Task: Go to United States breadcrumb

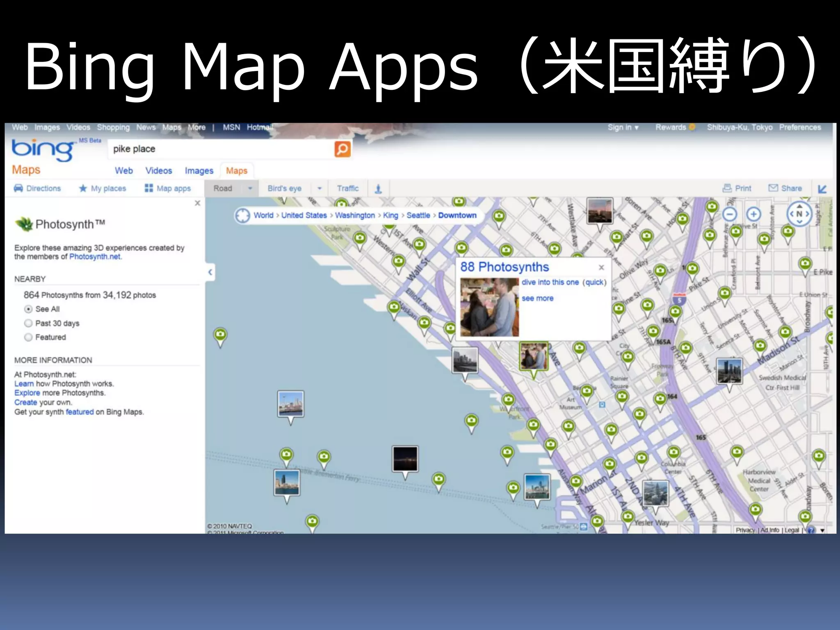Action: (x=304, y=215)
